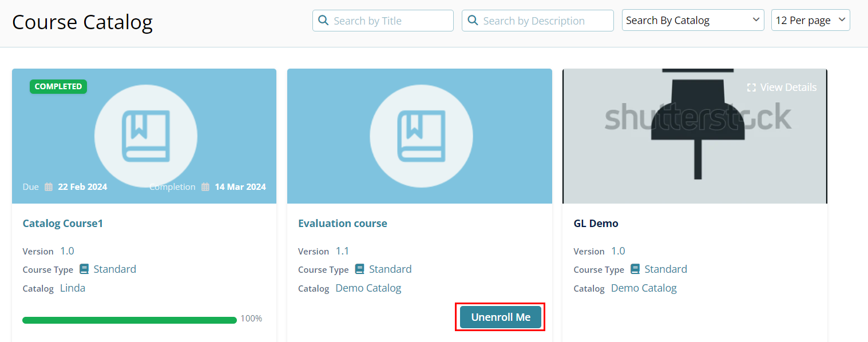
Task: Click the green 100% progress bar
Action: 129,320
